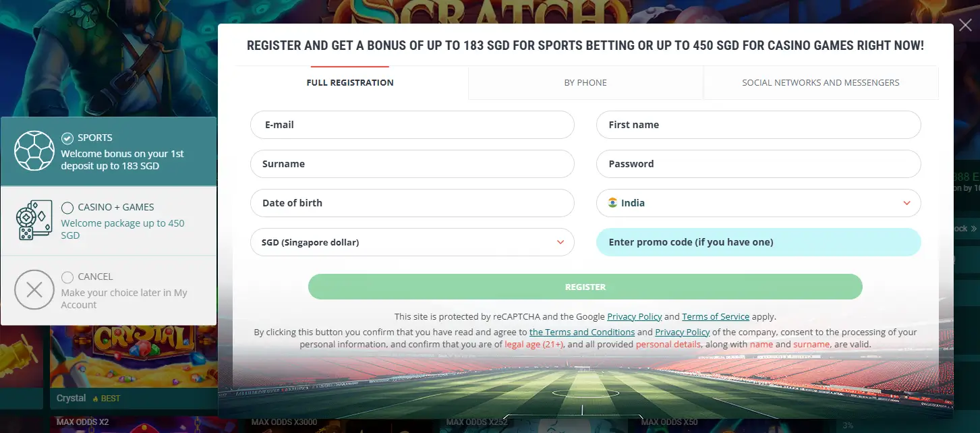Choose the Cancel radio button
980x433 pixels.
click(67, 277)
